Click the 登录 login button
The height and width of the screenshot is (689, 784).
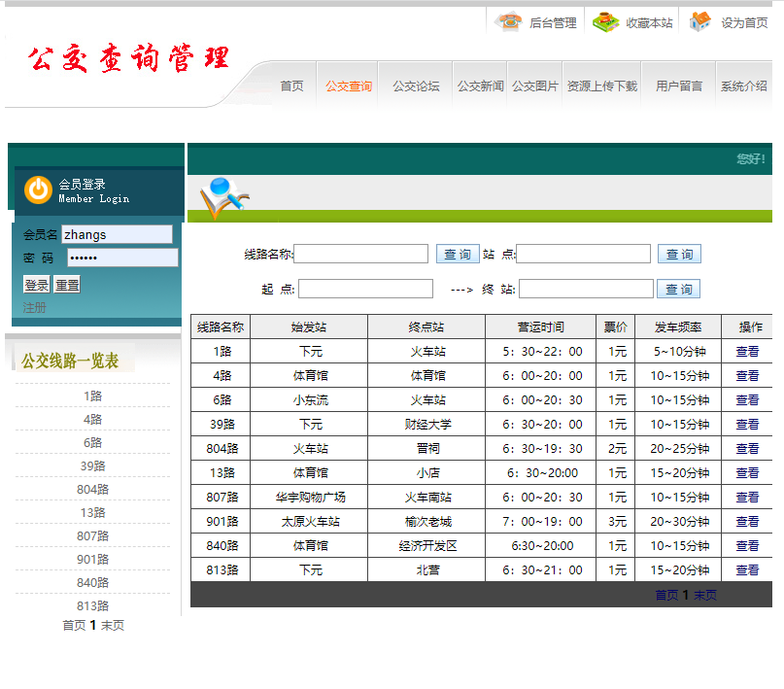[x=37, y=285]
